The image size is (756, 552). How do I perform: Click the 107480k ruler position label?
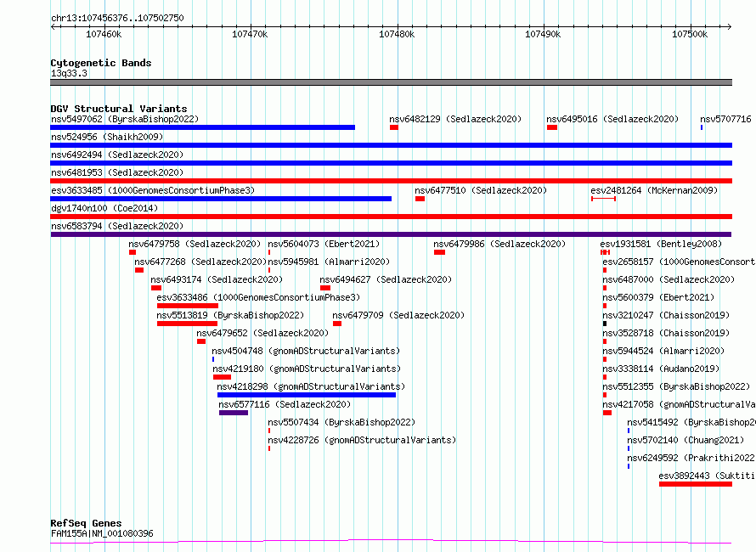(397, 34)
